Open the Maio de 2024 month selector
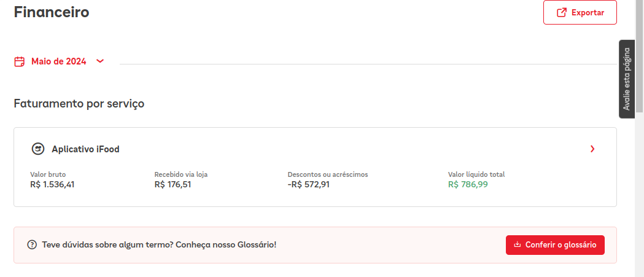 [59, 61]
